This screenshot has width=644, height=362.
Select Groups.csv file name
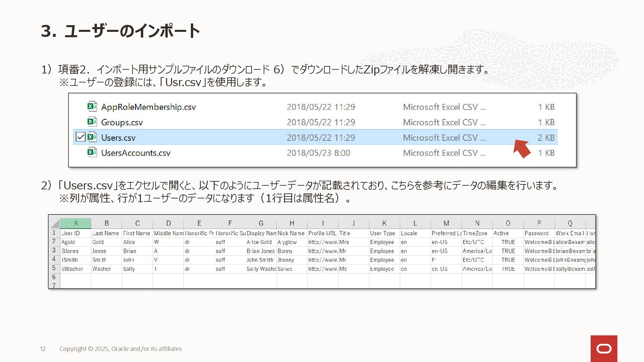click(122, 122)
